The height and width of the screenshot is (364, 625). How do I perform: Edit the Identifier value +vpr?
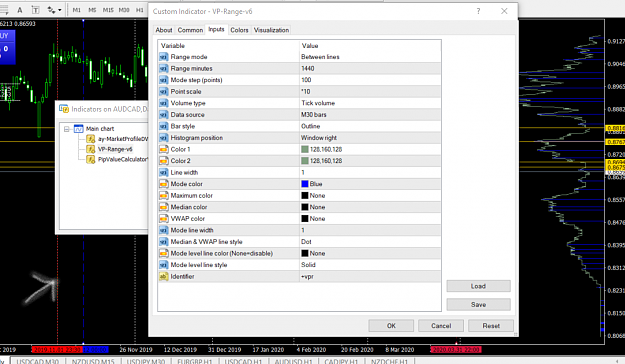[x=307, y=277]
